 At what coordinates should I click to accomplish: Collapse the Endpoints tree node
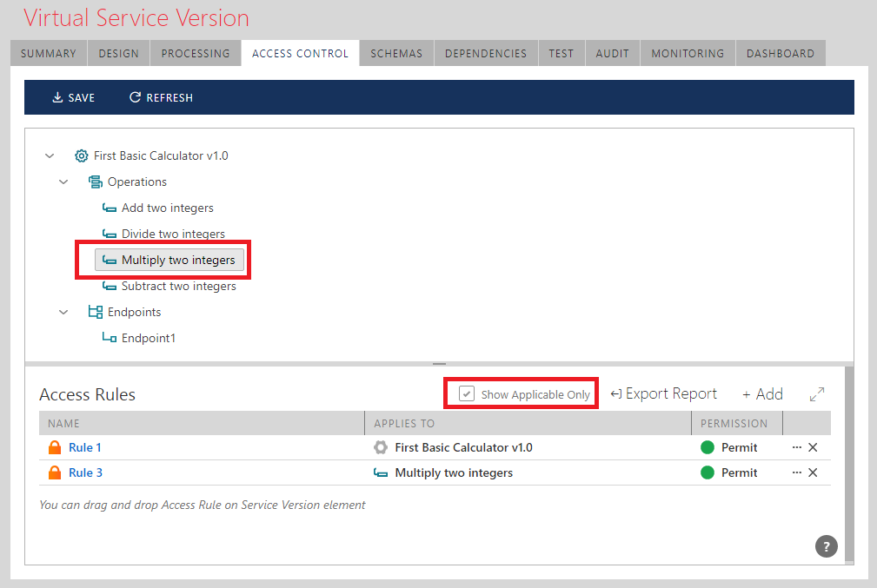63,313
